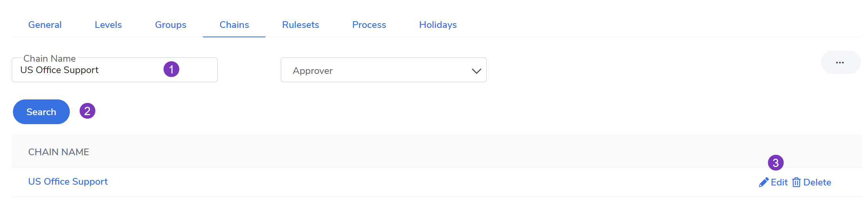Expand the Approver dropdown
868x222 pixels.
click(x=383, y=70)
